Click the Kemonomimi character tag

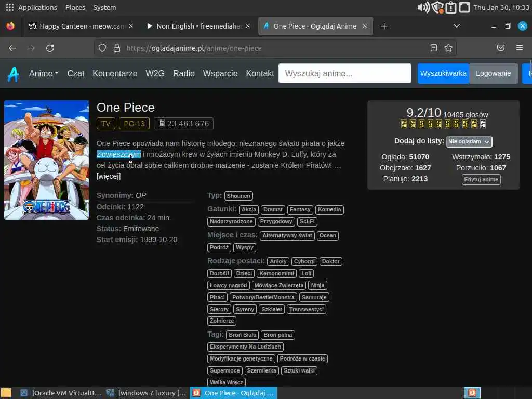pyautogui.click(x=276, y=273)
